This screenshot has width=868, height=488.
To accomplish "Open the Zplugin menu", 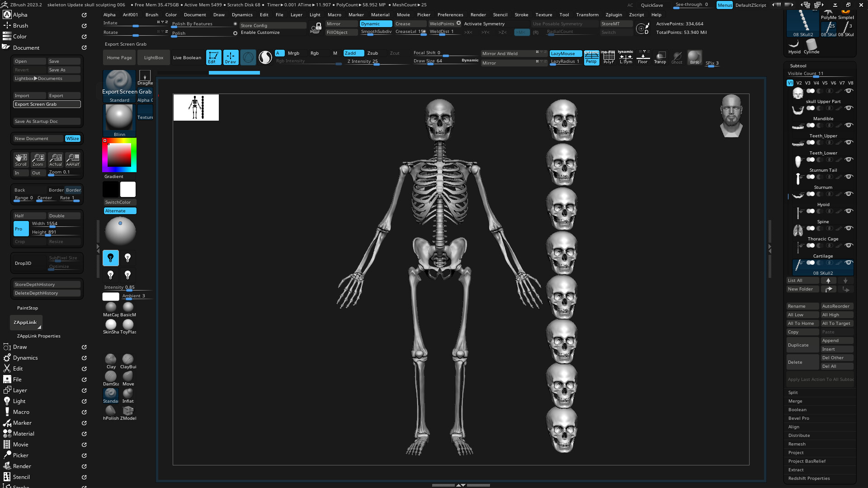I will pos(614,14).
